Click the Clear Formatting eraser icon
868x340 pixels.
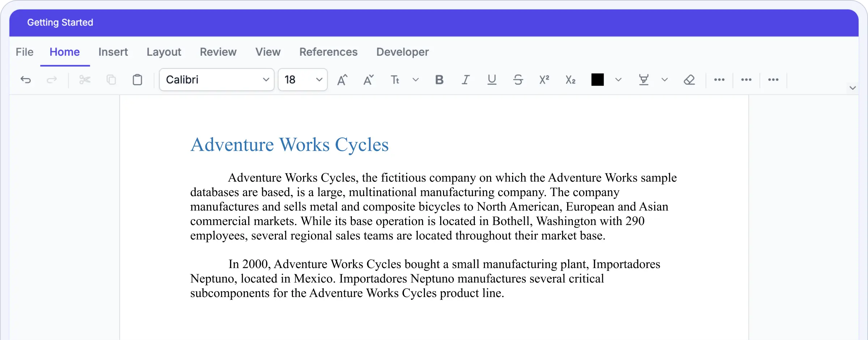pyautogui.click(x=690, y=80)
